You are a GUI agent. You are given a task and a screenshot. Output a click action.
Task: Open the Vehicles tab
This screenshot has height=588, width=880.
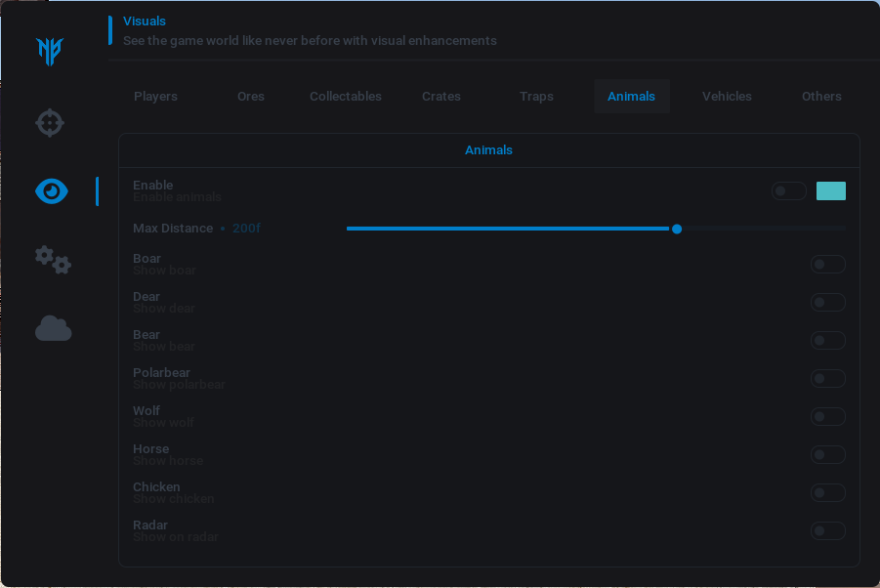[x=727, y=97]
